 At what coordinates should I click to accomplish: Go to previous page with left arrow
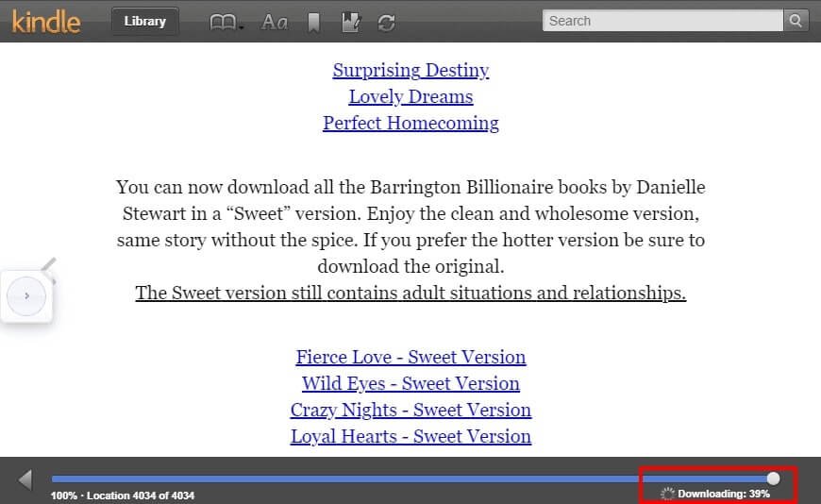(25, 479)
